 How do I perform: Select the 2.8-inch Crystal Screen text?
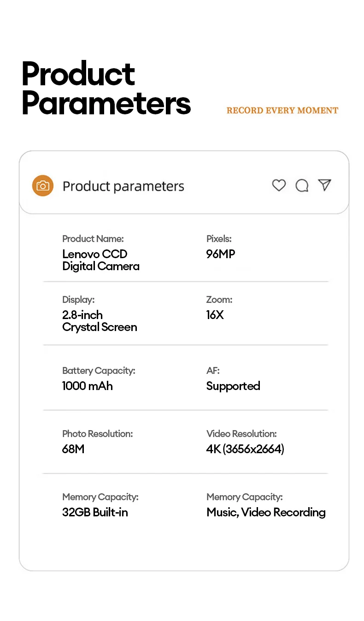coord(100,321)
